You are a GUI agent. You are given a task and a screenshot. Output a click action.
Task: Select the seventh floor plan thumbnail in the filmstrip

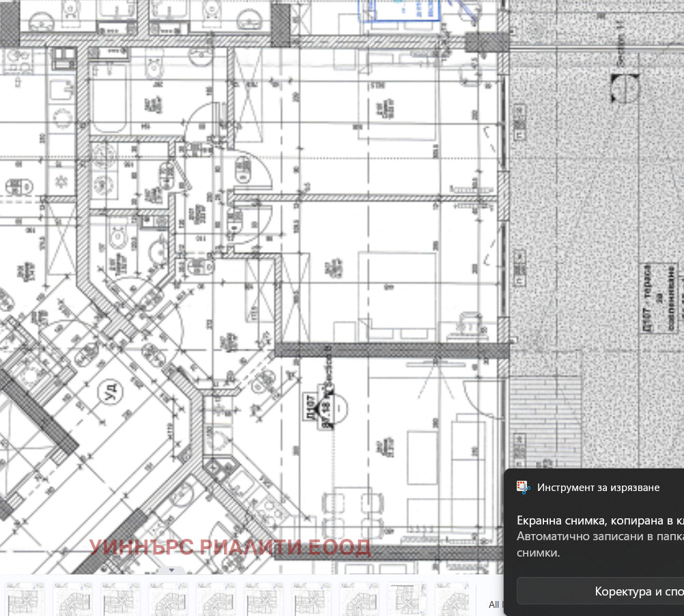pyautogui.click(x=311, y=599)
